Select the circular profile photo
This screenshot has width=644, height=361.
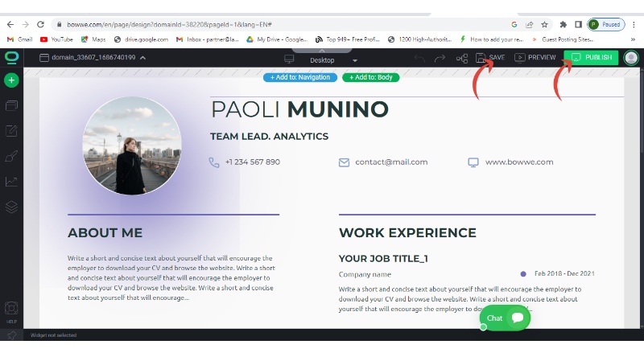(132, 146)
